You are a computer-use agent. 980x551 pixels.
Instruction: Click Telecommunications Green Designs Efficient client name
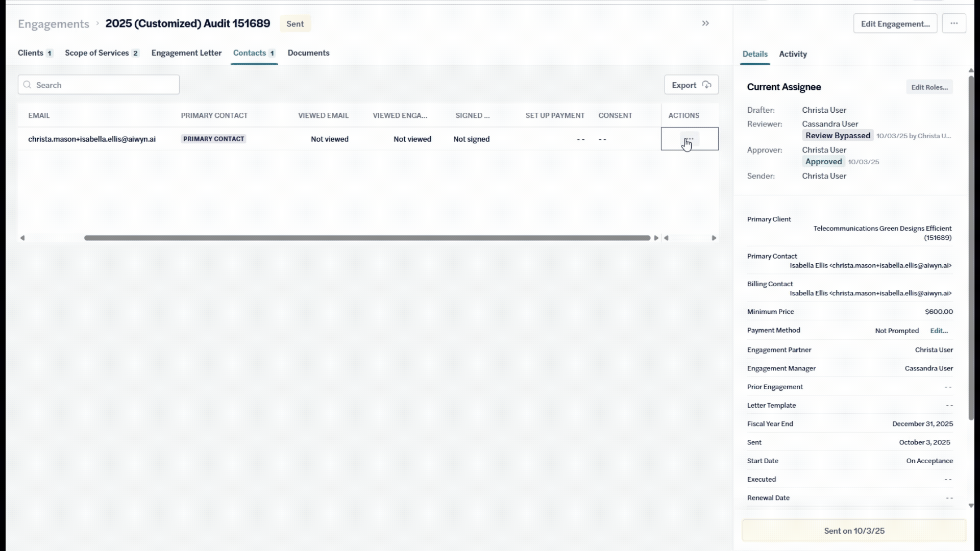pos(883,233)
